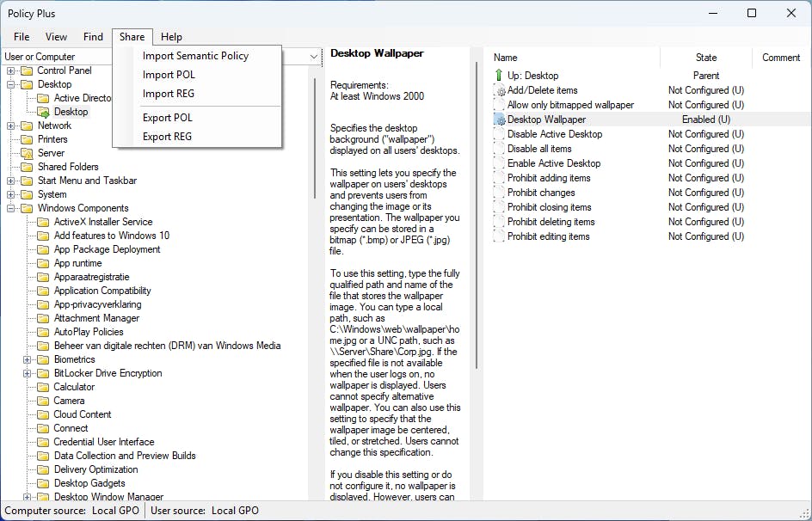Image resolution: width=812 pixels, height=521 pixels.
Task: Click the Windows Components folder icon
Action: click(27, 209)
